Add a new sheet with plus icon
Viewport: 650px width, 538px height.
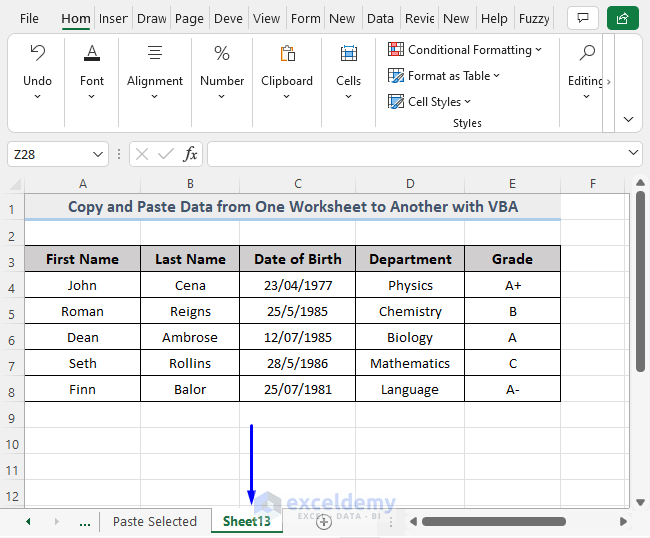pyautogui.click(x=323, y=521)
